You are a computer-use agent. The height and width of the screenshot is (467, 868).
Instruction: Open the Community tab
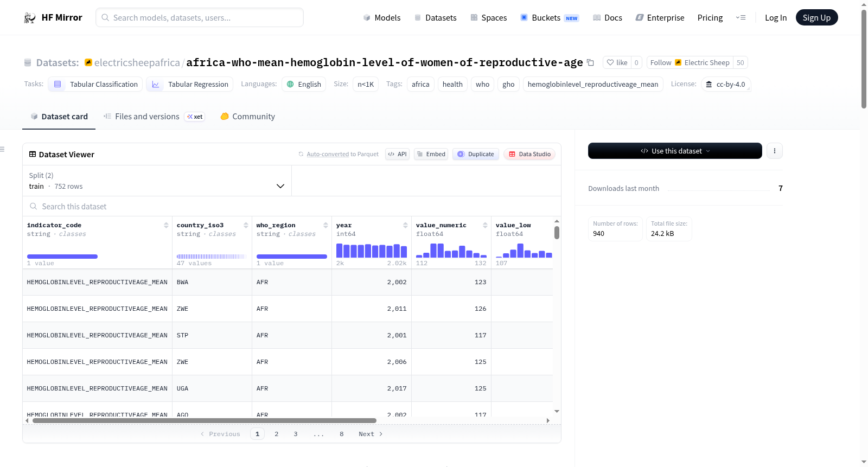coord(248,116)
